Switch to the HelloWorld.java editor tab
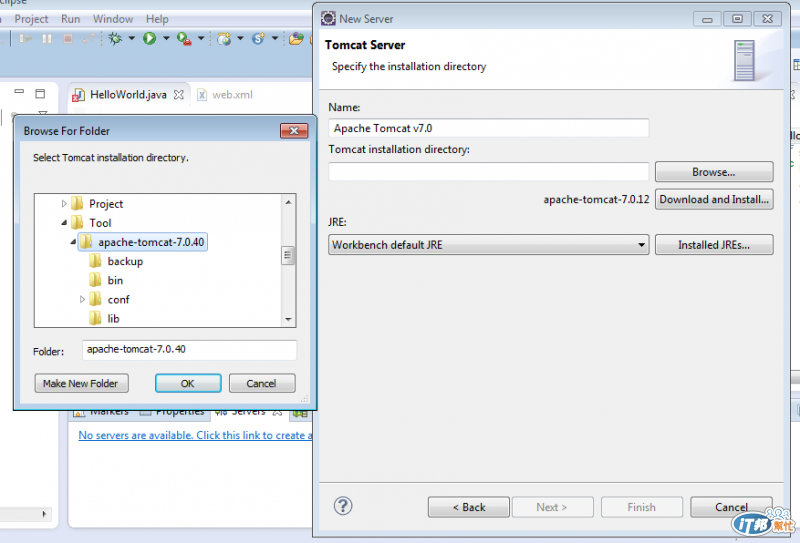The image size is (800, 543). point(128,95)
